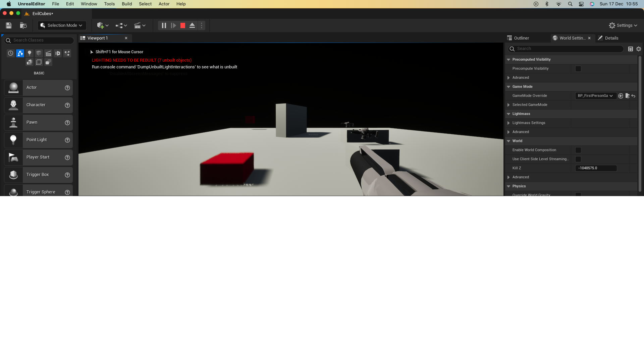Select the Visual Effects category
This screenshot has width=644, height=362.
click(x=67, y=53)
